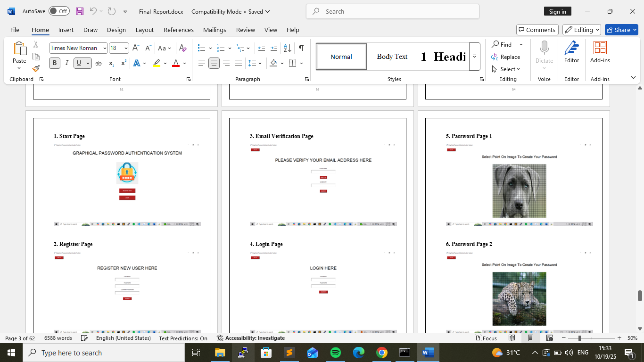Screen dimensions: 644x362
Task: Expand the Styles gallery list
Action: [474, 57]
